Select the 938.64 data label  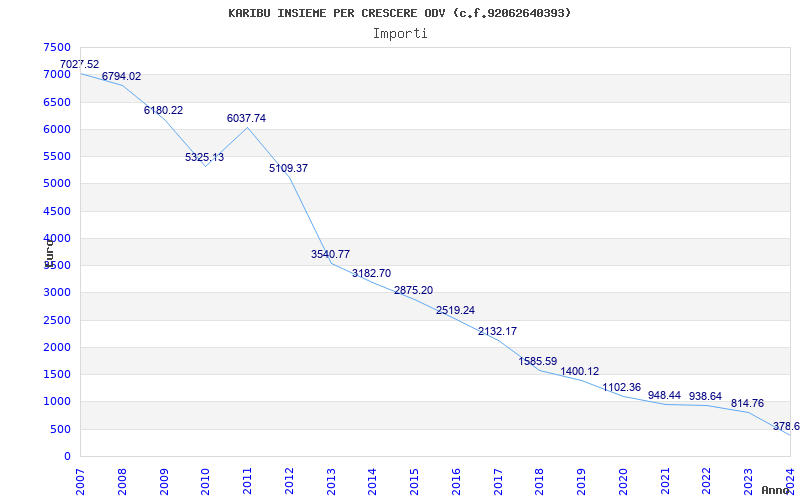pyautogui.click(x=705, y=396)
